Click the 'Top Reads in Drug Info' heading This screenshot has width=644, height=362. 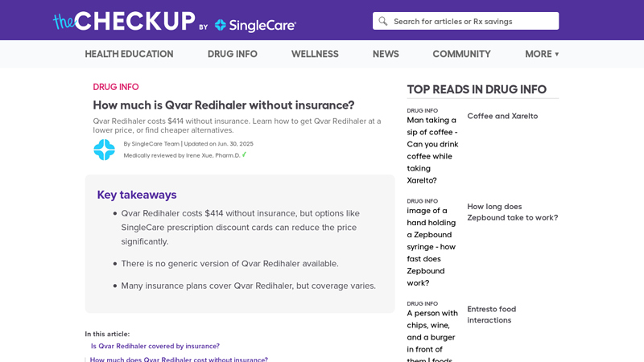tap(477, 89)
